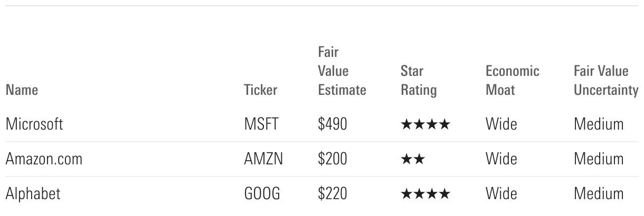Open the Microsoft stock name
Viewport: 644px width, 216px height.
[34, 124]
